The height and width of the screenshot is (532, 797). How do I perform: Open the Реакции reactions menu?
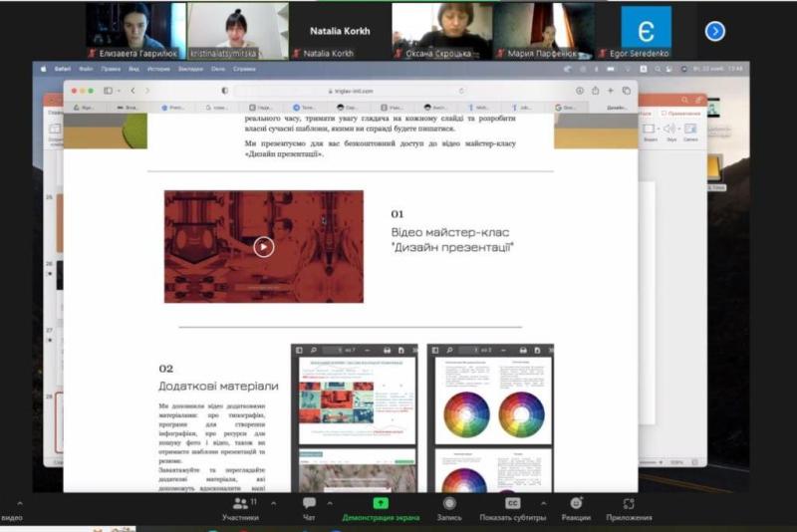coord(576,510)
